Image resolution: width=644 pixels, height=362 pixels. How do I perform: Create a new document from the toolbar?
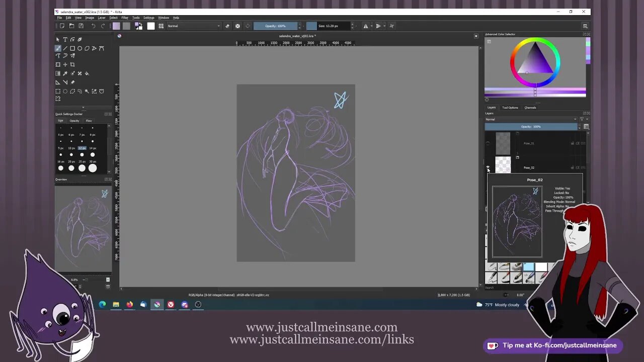pos(62,26)
